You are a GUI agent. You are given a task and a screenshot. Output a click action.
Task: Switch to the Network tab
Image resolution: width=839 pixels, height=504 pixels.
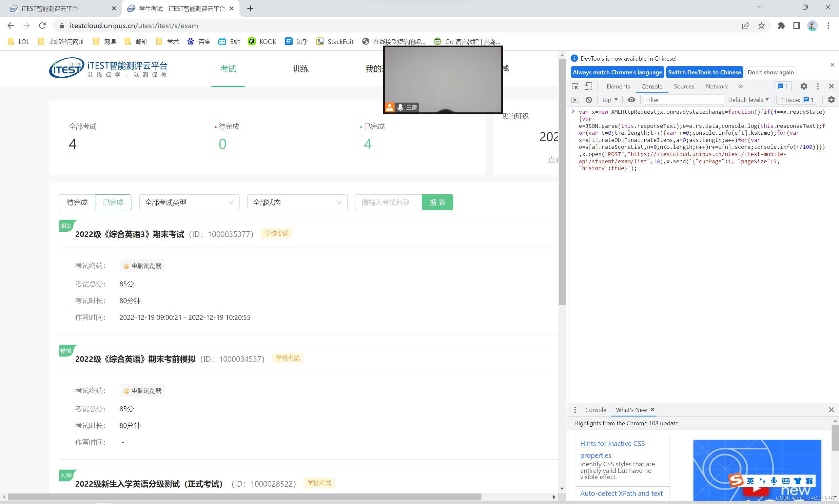point(716,86)
